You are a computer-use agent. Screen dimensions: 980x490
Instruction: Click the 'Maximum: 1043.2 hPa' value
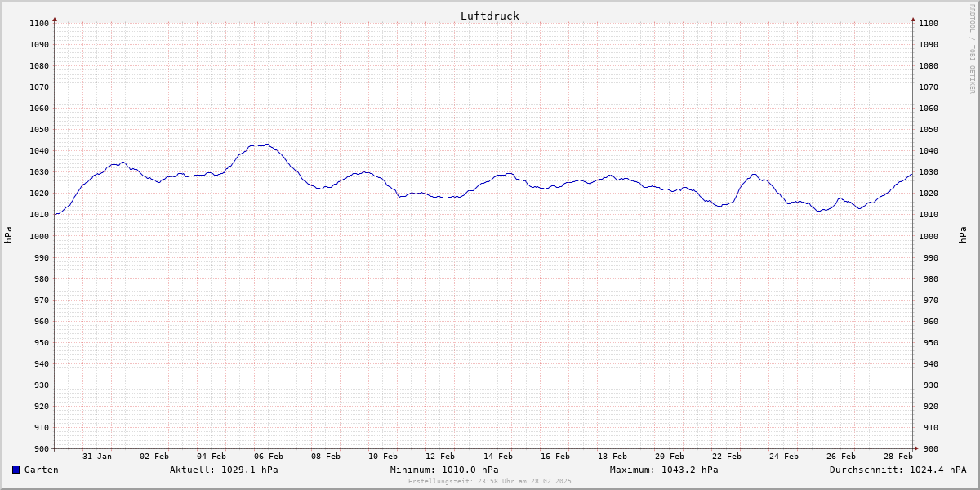[664, 470]
